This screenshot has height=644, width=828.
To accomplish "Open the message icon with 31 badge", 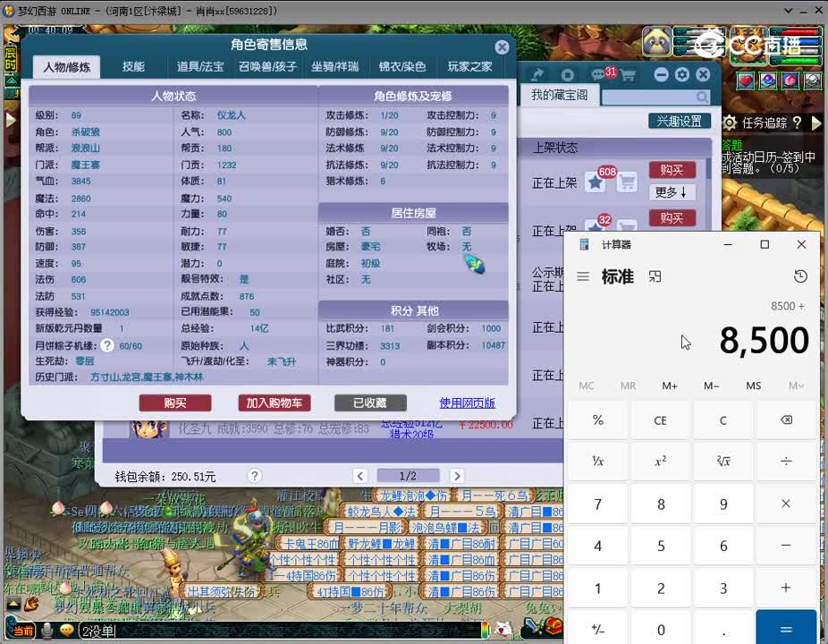I will (x=598, y=74).
